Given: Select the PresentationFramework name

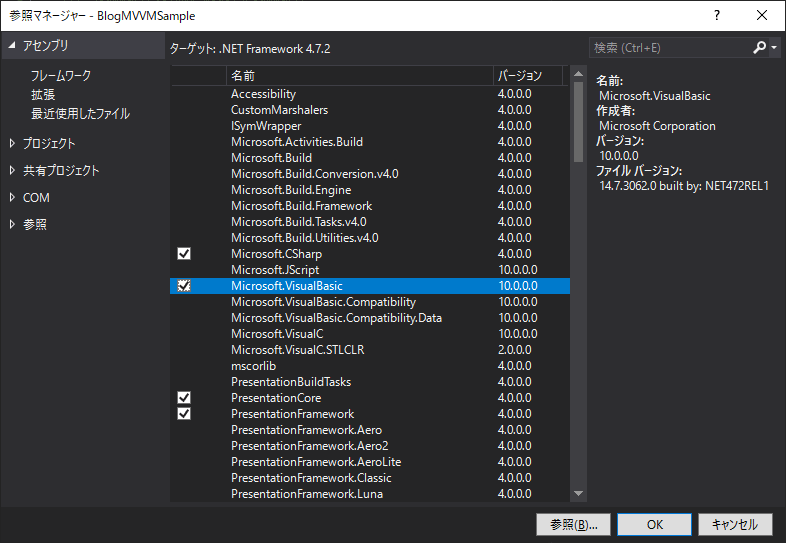Looking at the screenshot, I should pos(292,414).
